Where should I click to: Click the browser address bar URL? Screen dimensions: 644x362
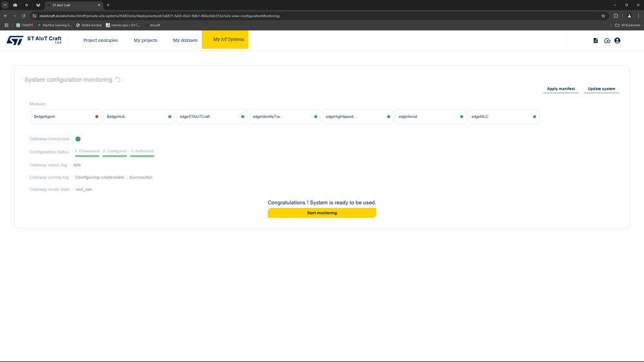coord(159,16)
